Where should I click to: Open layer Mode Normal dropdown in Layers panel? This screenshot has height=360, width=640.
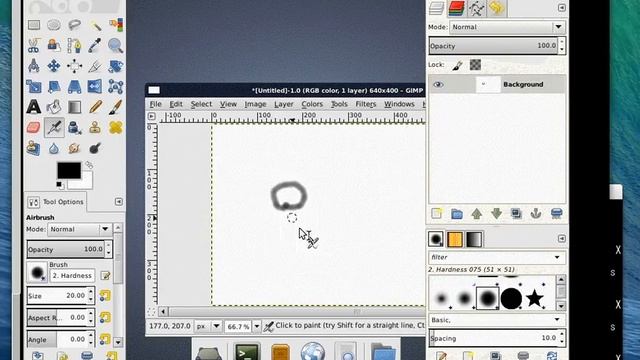tap(507, 27)
